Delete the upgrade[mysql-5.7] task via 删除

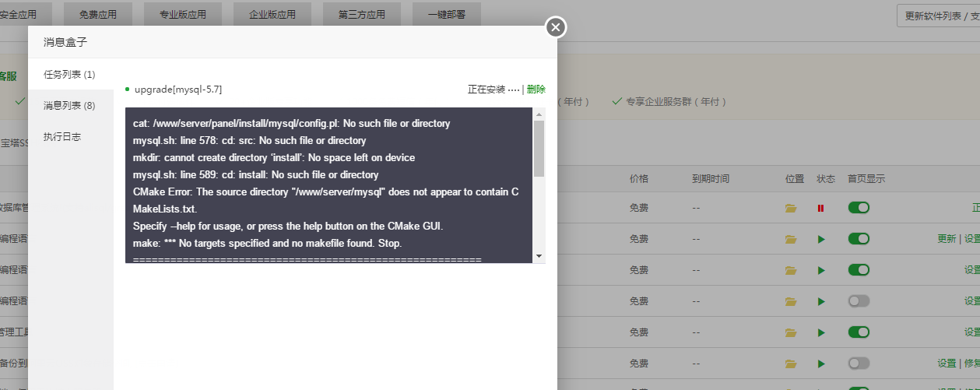536,90
